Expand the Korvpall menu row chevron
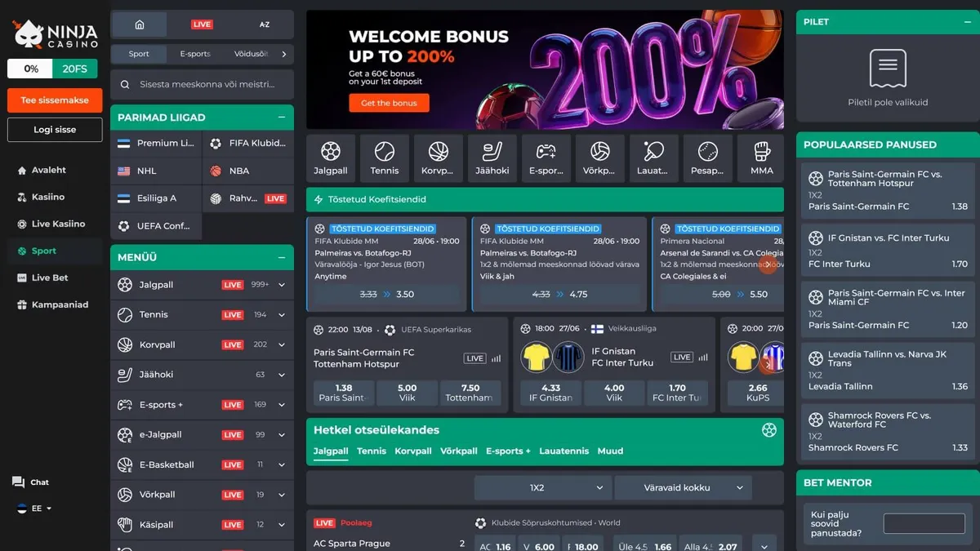This screenshot has height=551, width=980. (282, 344)
